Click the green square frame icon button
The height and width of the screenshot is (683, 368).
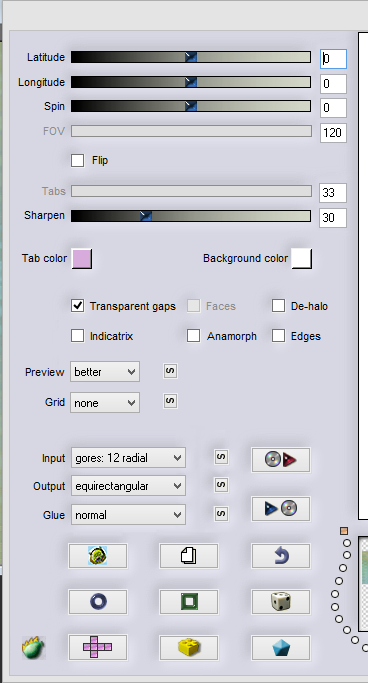pos(189,602)
